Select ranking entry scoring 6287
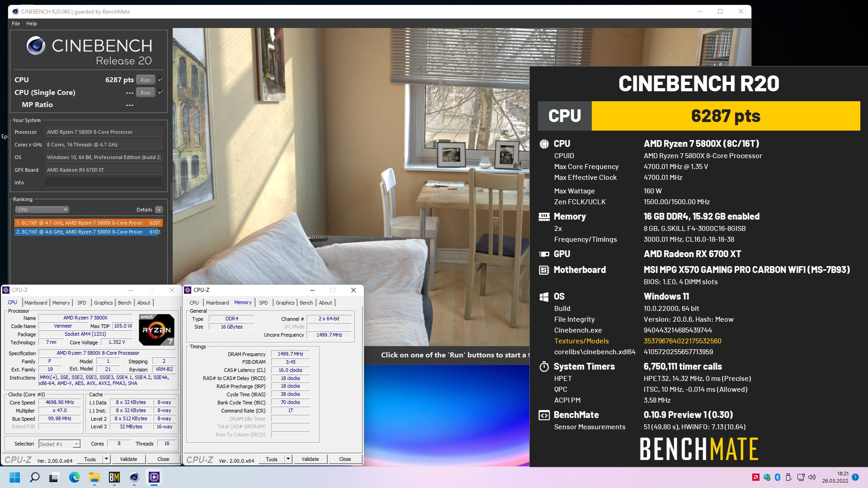This screenshot has width=868, height=488. [x=88, y=223]
